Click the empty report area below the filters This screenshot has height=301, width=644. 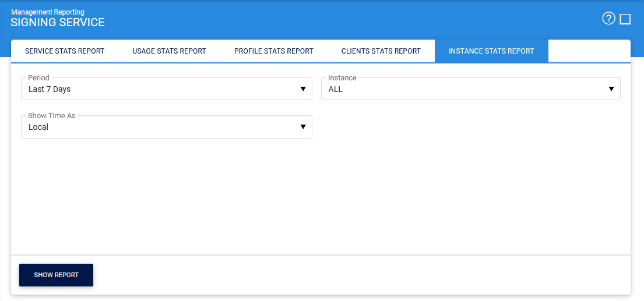pos(321,198)
